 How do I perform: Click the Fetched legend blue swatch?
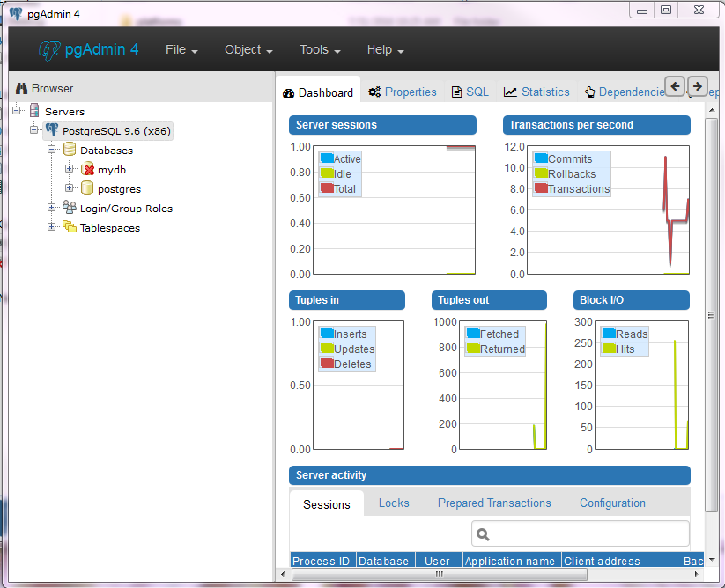[473, 333]
